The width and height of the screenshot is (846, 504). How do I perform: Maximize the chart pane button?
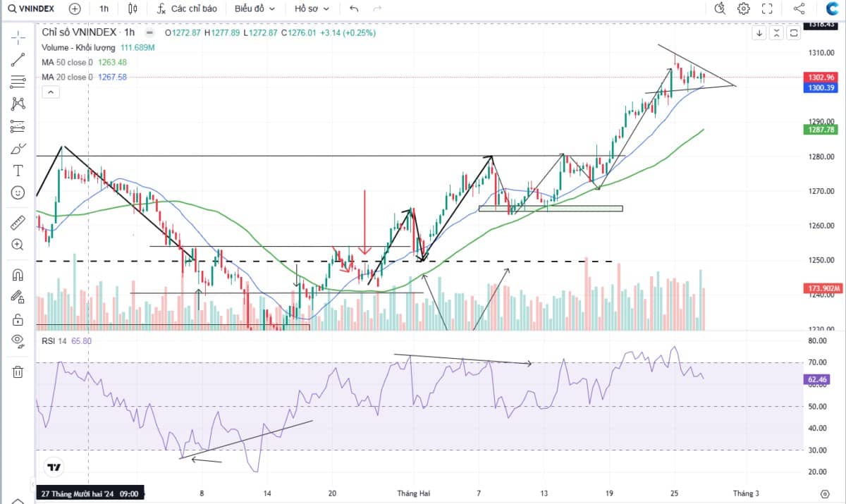(x=793, y=32)
